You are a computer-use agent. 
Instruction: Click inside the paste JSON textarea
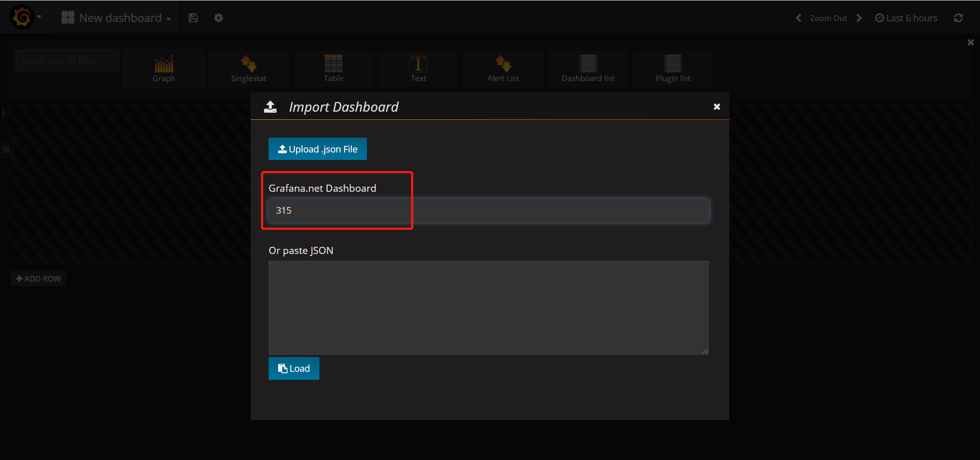[488, 308]
